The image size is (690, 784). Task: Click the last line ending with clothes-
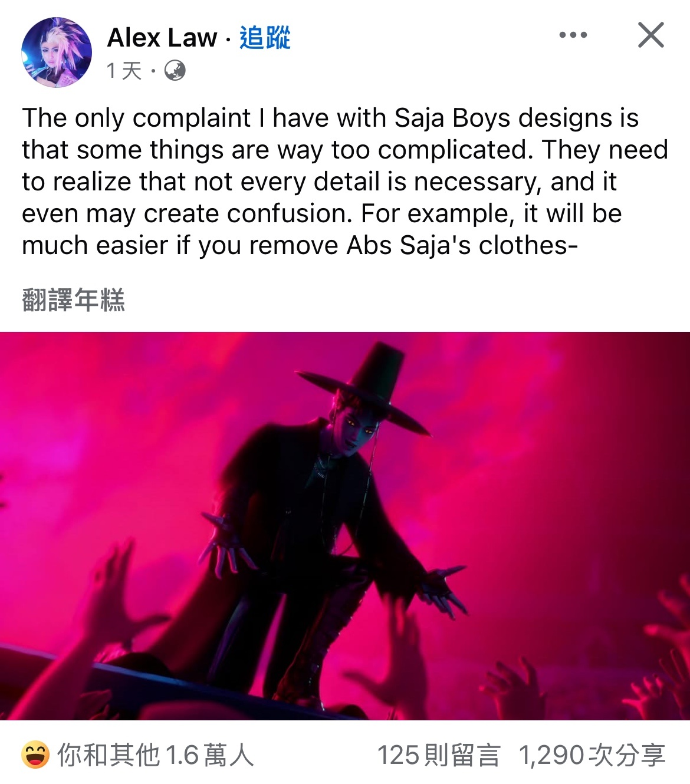300,245
